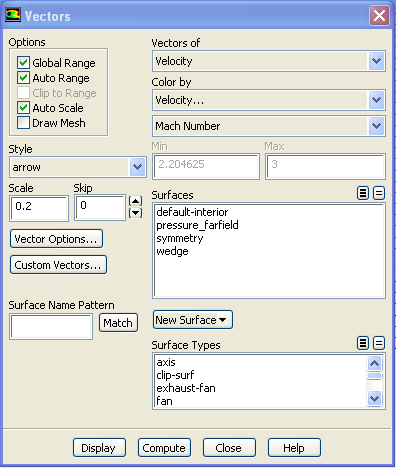Uncheck the Global Range option
The image size is (396, 468).
(23, 63)
